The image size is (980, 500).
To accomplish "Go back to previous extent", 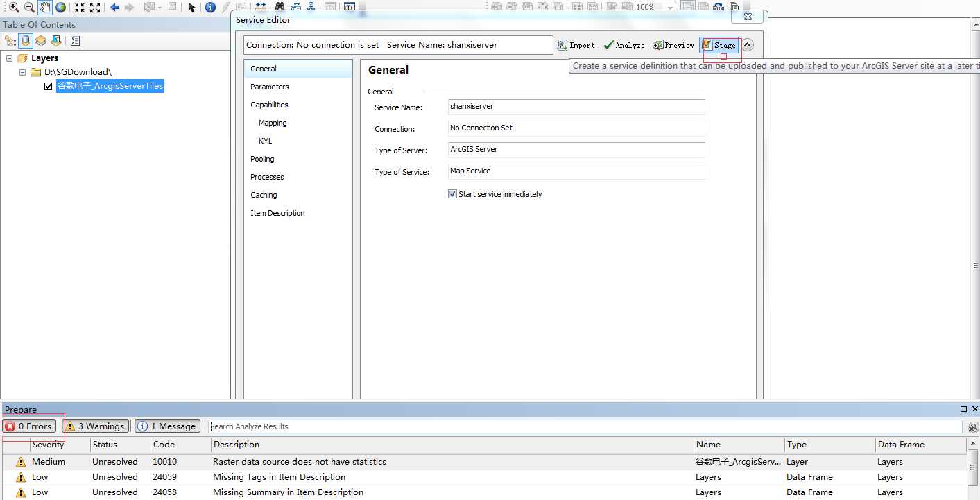I will (x=114, y=8).
